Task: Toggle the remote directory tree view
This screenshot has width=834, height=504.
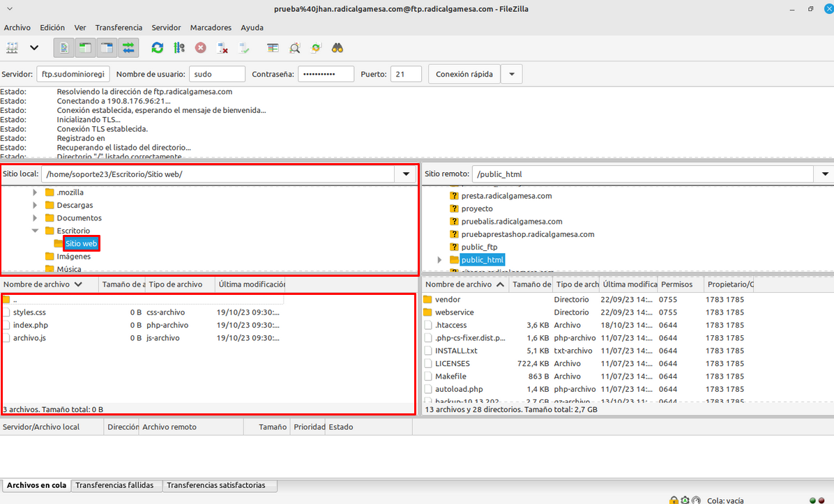Action: (x=107, y=48)
